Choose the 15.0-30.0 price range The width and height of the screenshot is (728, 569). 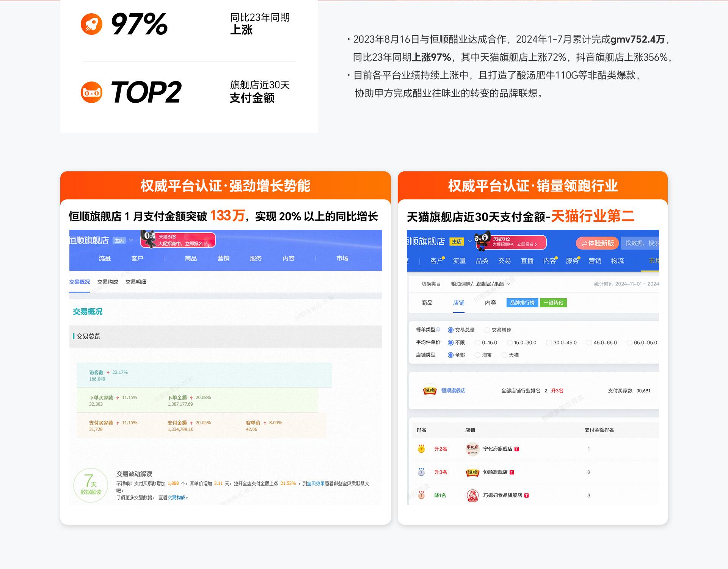point(510,343)
